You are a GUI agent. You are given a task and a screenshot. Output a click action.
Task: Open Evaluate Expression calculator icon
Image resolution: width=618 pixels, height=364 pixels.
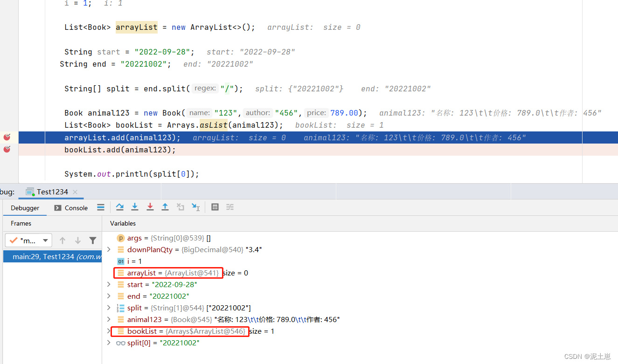coord(215,207)
